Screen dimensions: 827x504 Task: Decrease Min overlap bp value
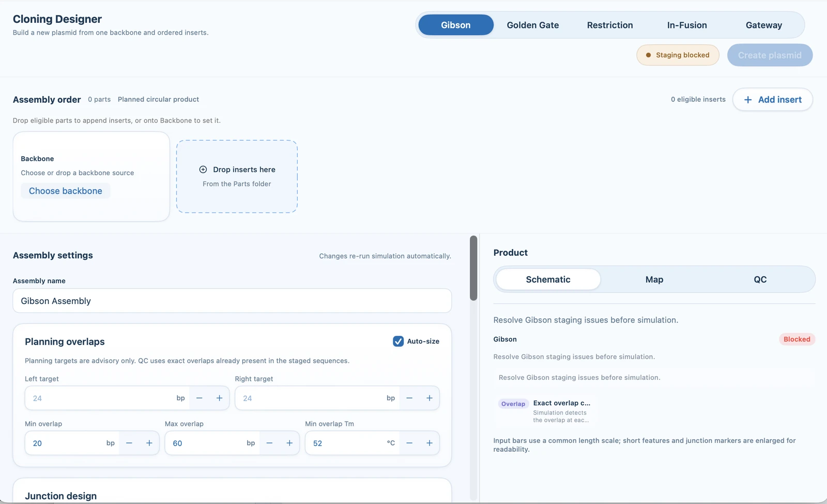click(x=129, y=443)
